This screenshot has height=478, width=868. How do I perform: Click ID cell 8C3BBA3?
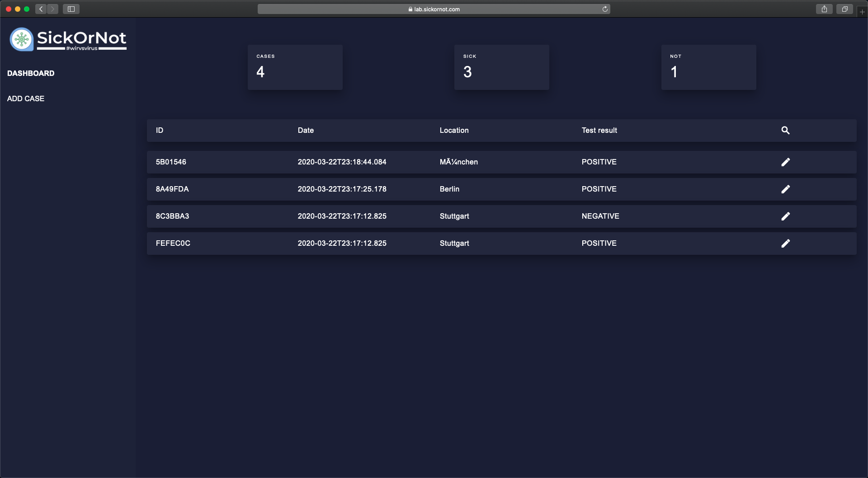172,216
